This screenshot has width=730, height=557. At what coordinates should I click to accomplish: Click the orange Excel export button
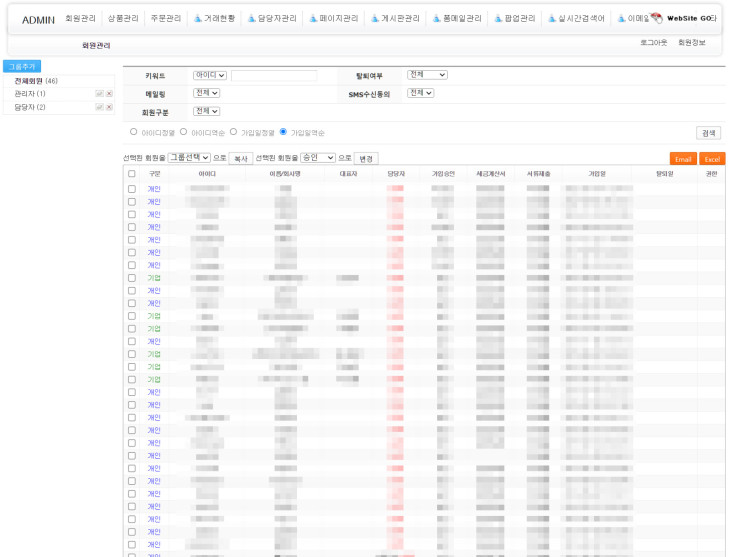[x=711, y=159]
